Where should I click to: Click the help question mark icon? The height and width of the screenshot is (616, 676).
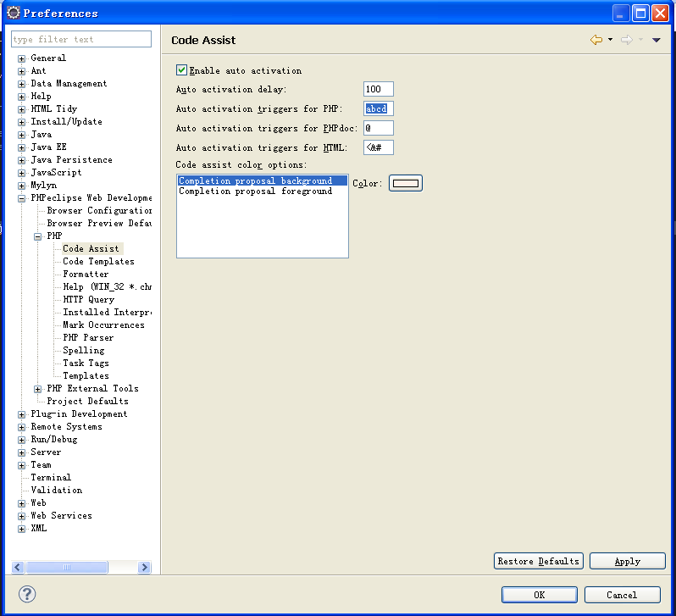(x=27, y=594)
